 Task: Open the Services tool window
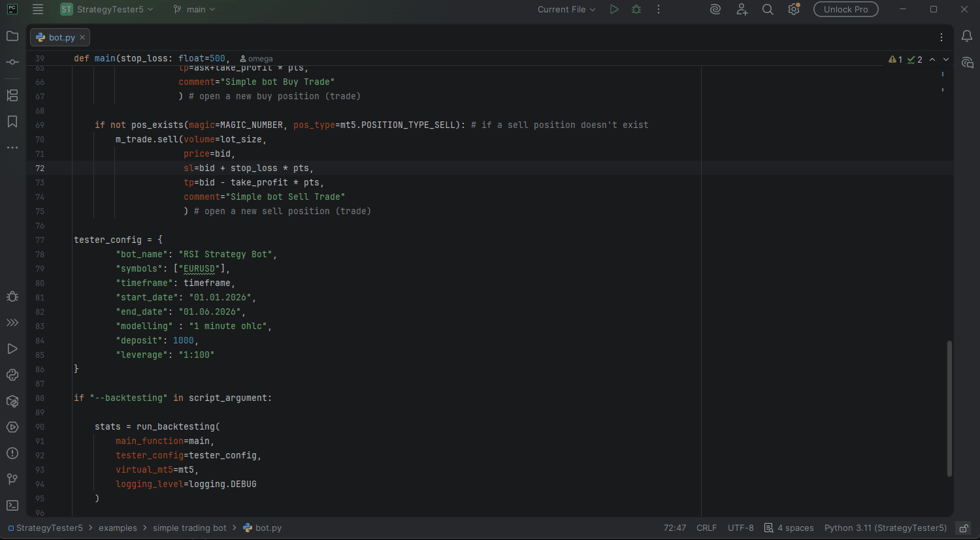12,427
